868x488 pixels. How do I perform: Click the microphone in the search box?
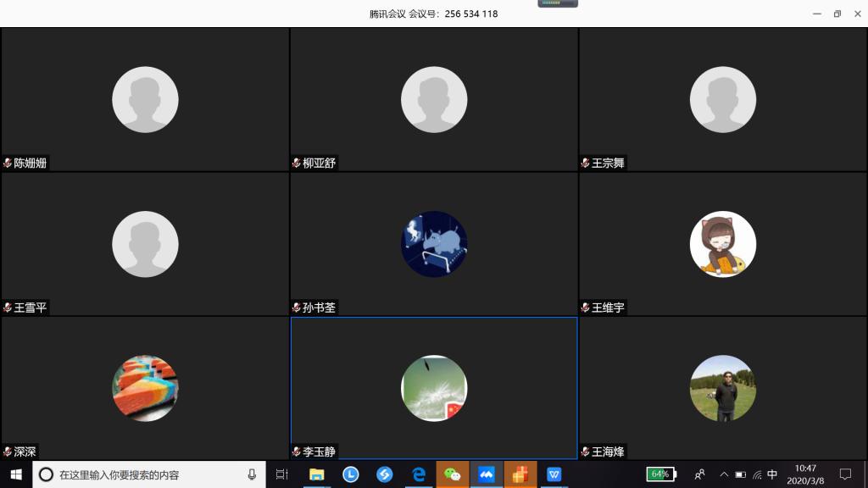tap(252, 474)
